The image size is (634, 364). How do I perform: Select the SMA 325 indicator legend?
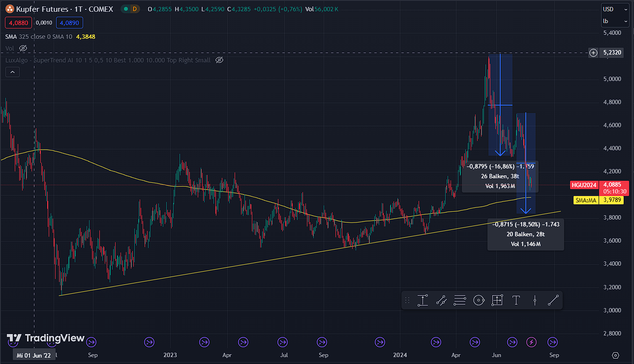(x=39, y=36)
